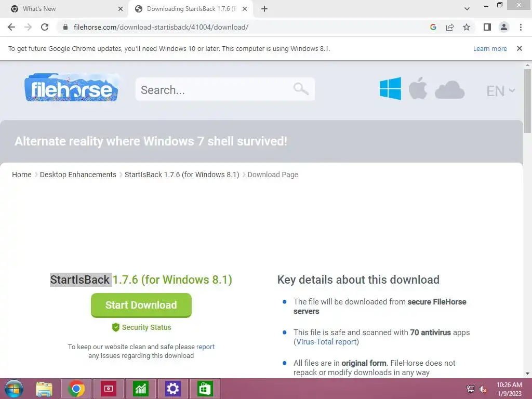Click the report link
The image size is (532, 399).
click(206, 347)
